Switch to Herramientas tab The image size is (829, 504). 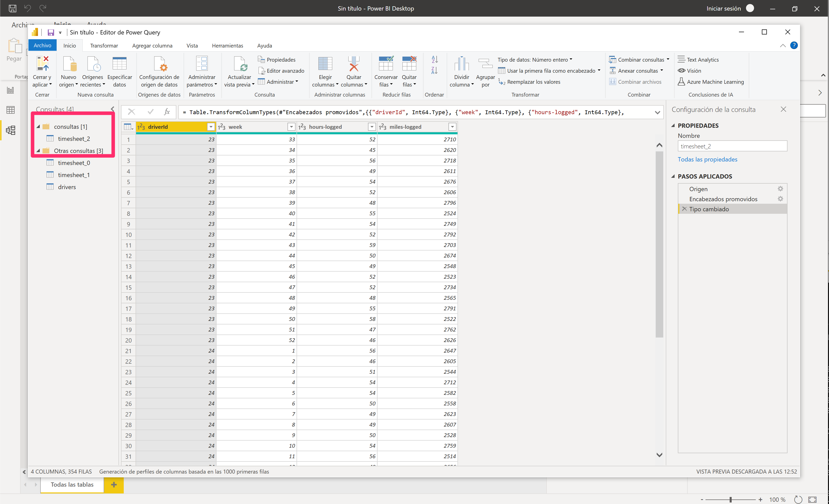(227, 46)
